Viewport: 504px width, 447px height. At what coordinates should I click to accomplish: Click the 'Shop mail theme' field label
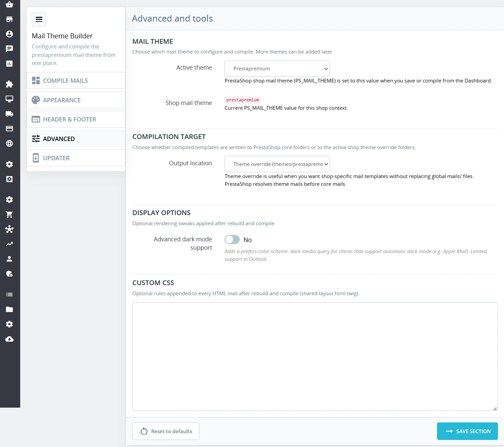(189, 103)
